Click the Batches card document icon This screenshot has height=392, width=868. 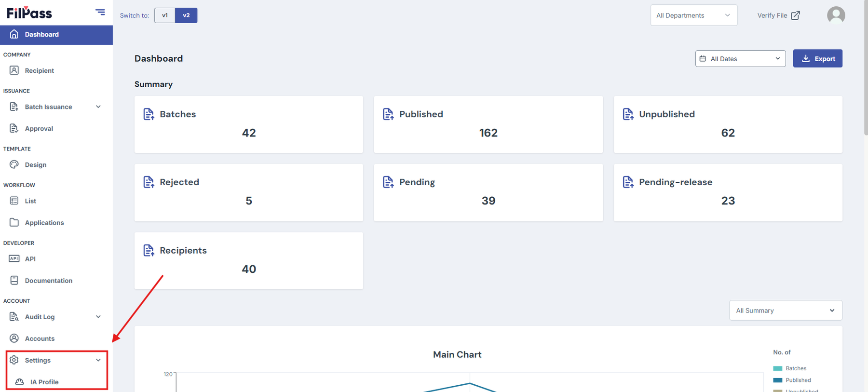click(149, 114)
